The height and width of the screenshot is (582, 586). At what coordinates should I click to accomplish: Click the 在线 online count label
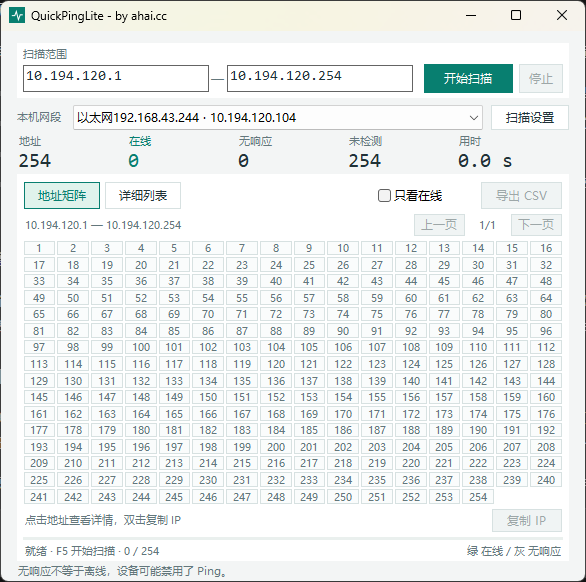[140, 141]
